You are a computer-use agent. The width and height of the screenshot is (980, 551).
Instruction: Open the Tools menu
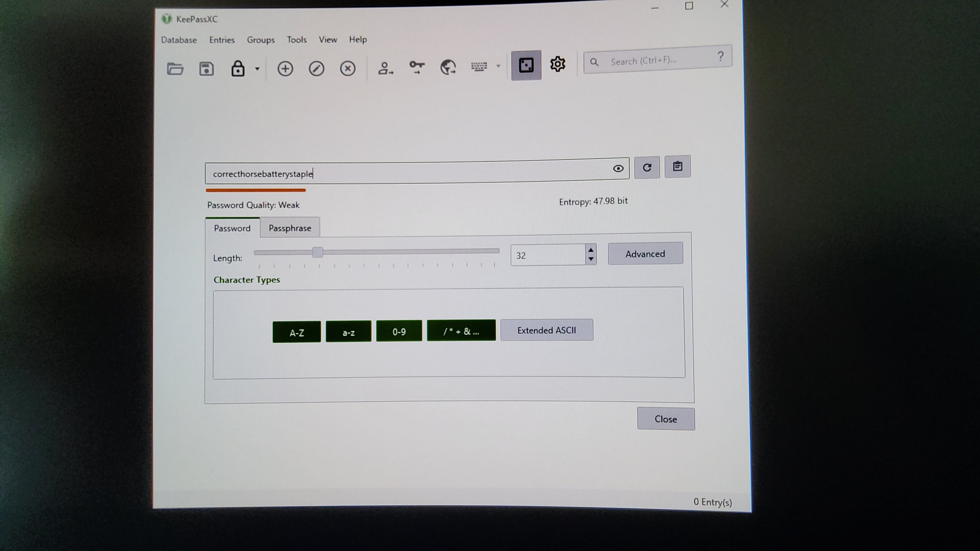pos(296,40)
